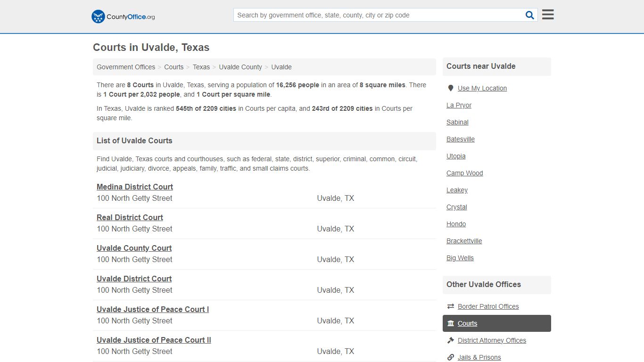Select the highlighted Courts sidebar item
Viewport: 644px width, 362px height.
tap(497, 323)
